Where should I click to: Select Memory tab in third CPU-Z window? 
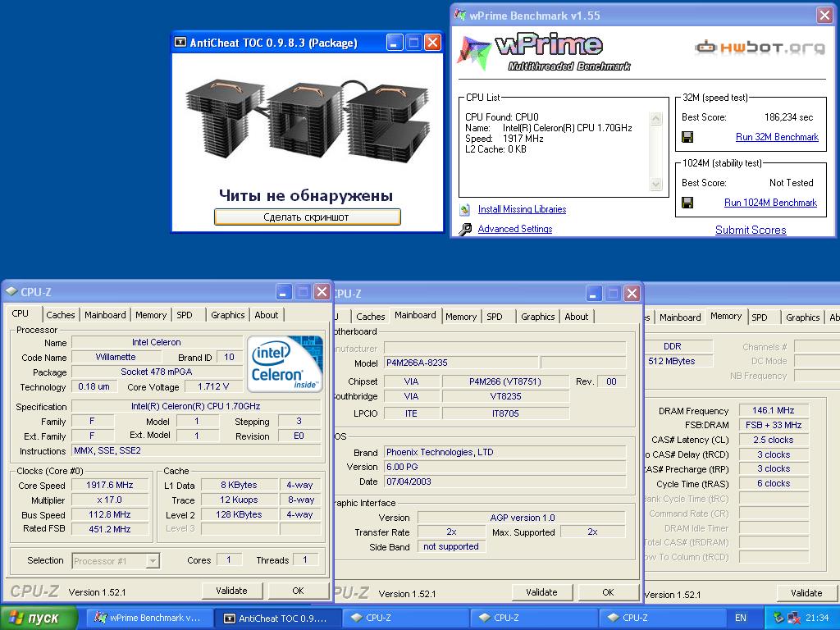click(726, 316)
